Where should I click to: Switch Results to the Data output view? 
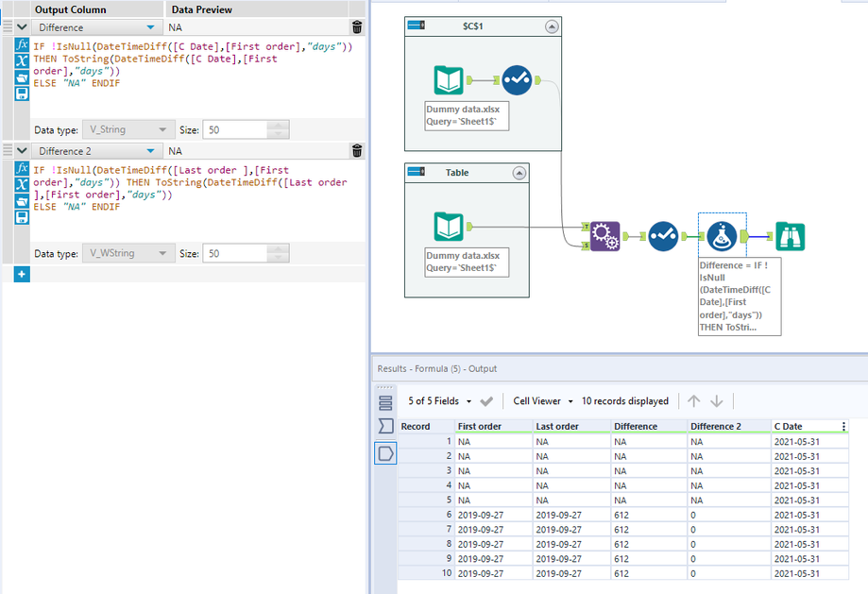coord(385,454)
